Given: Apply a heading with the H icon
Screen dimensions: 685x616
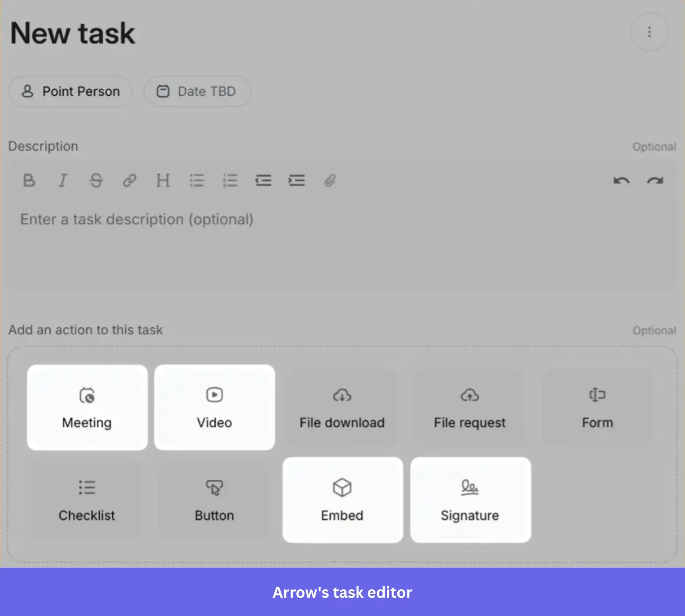Looking at the screenshot, I should (163, 180).
